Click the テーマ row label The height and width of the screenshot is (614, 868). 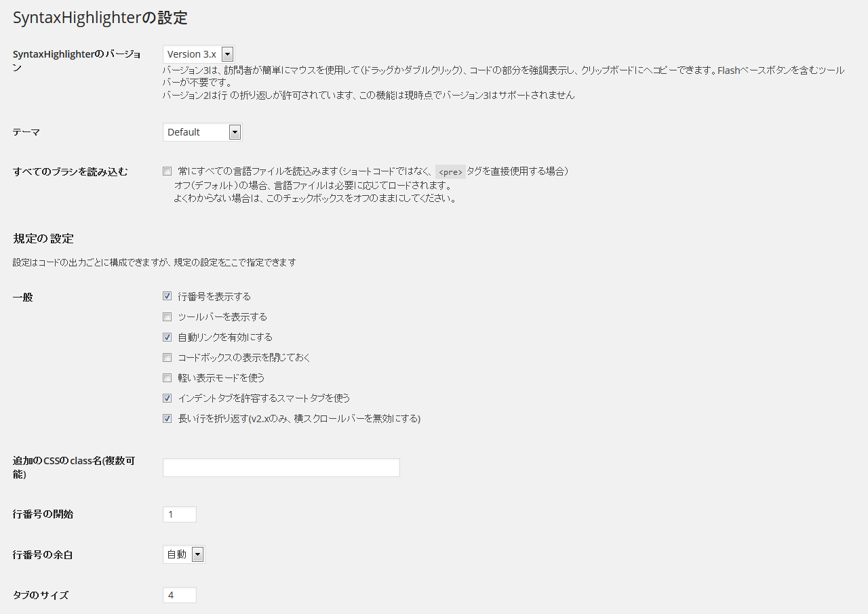(x=26, y=132)
